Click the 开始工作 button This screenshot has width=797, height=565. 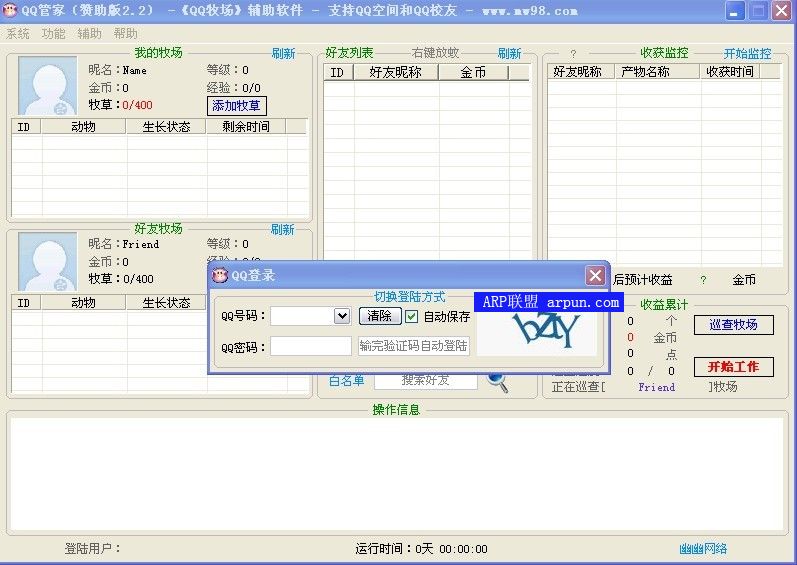tap(733, 367)
